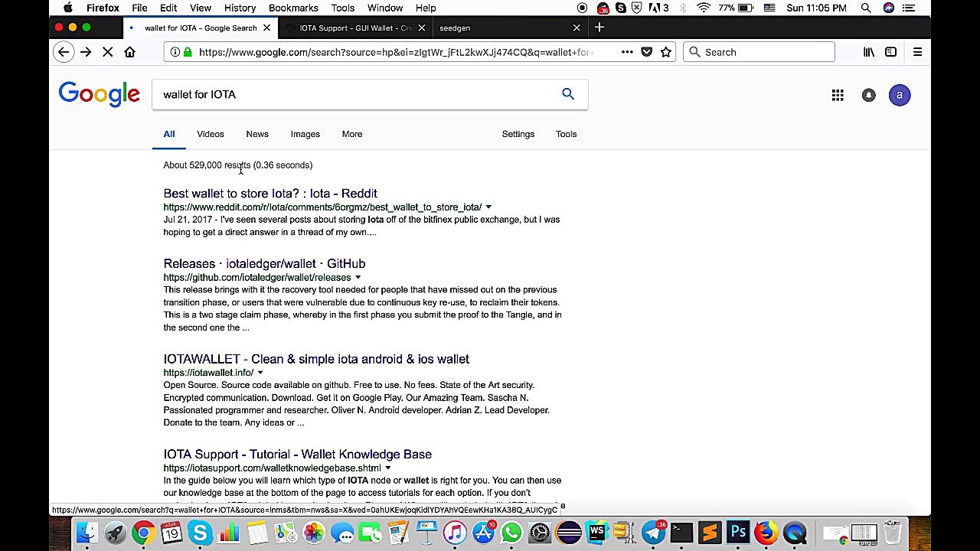The image size is (980, 551).
Task: Open the input source flag menu
Action: pyautogui.click(x=769, y=8)
